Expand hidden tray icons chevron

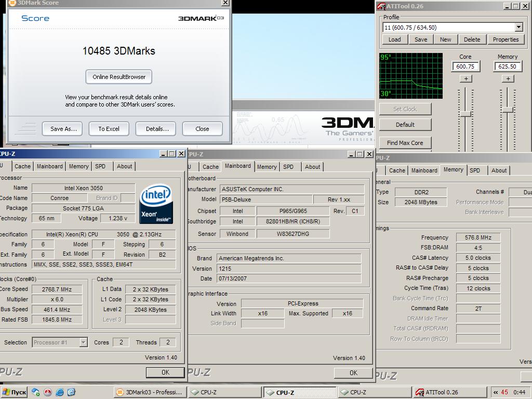tap(496, 392)
